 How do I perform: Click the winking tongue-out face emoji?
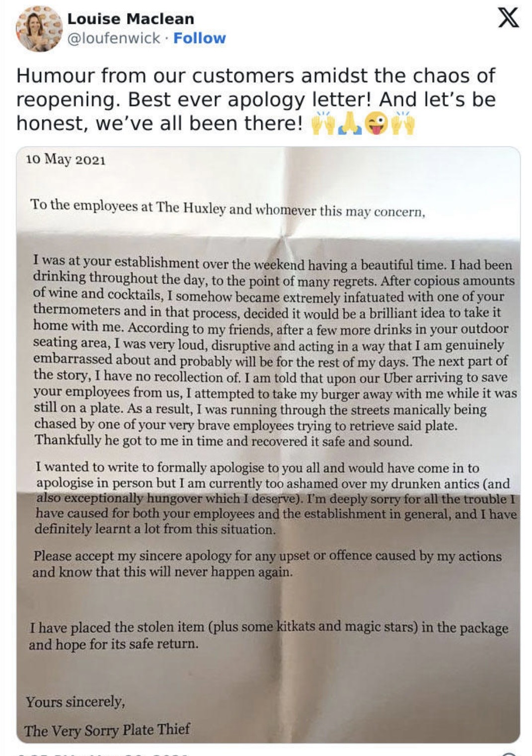click(376, 123)
